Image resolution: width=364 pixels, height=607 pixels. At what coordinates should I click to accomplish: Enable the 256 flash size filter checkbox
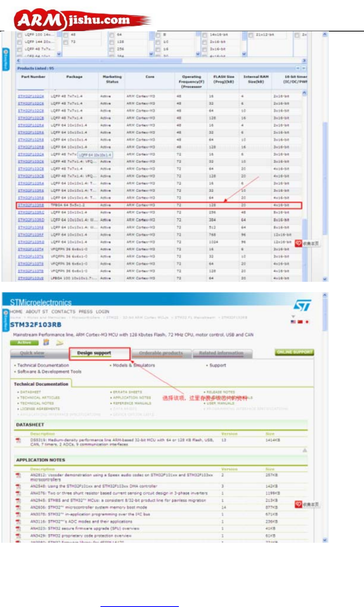click(111, 49)
